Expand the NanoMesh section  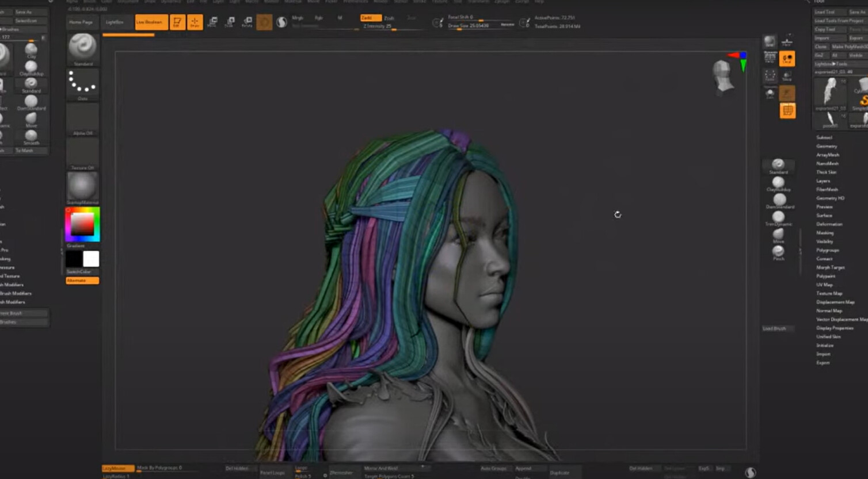coord(828,163)
